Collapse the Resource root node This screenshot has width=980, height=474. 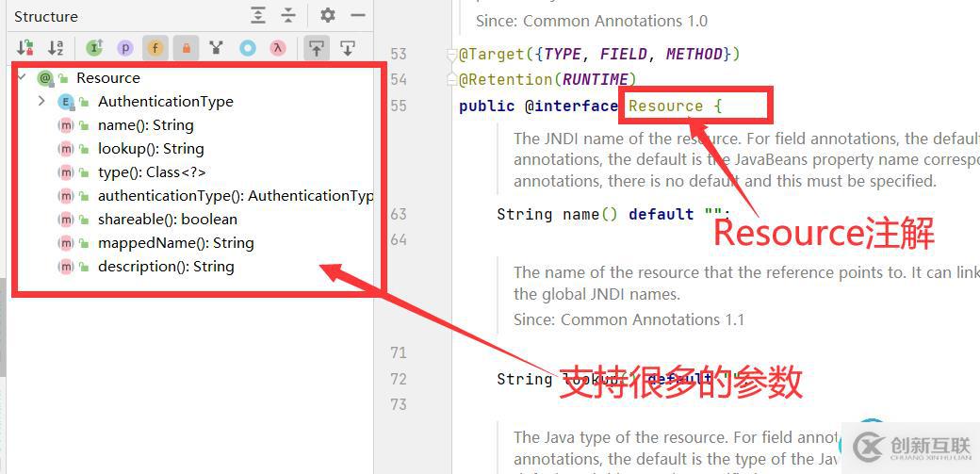pyautogui.click(x=23, y=77)
